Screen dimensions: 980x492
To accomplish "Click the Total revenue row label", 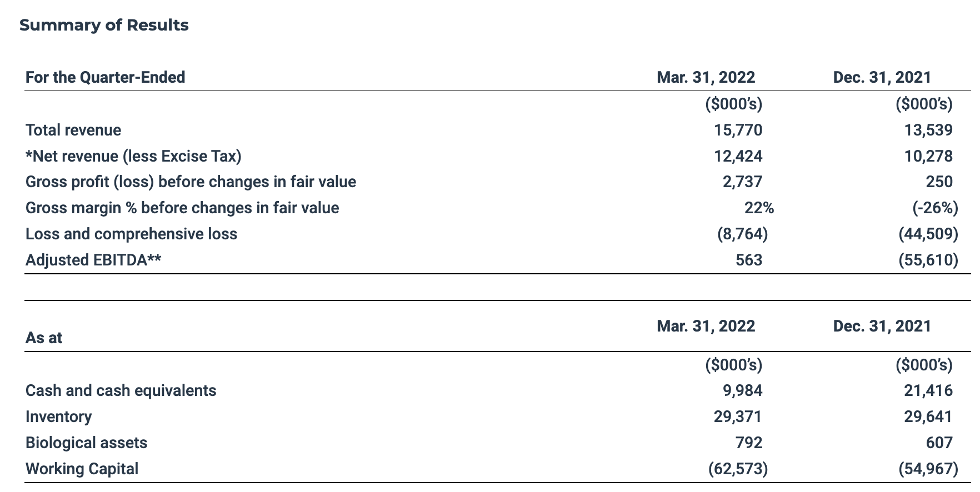I will pos(73,130).
